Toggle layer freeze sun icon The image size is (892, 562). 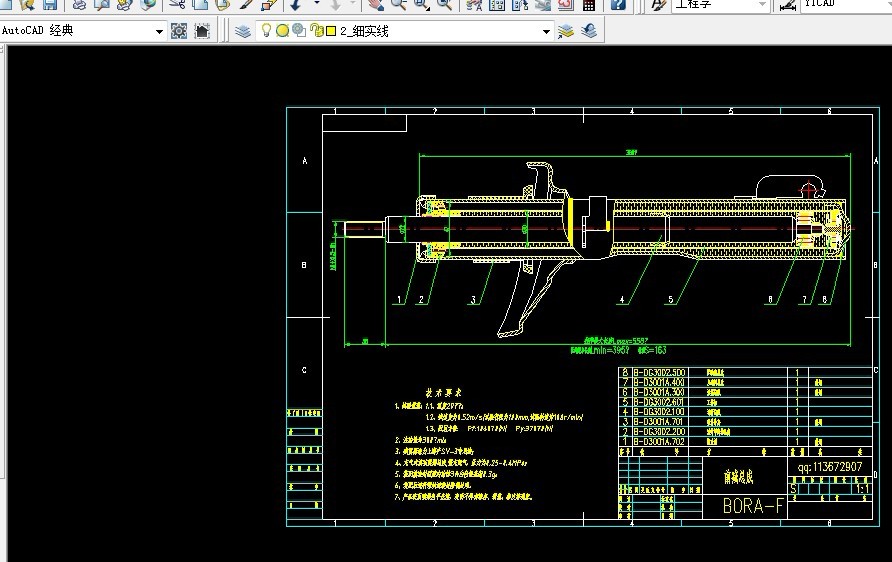(x=282, y=31)
